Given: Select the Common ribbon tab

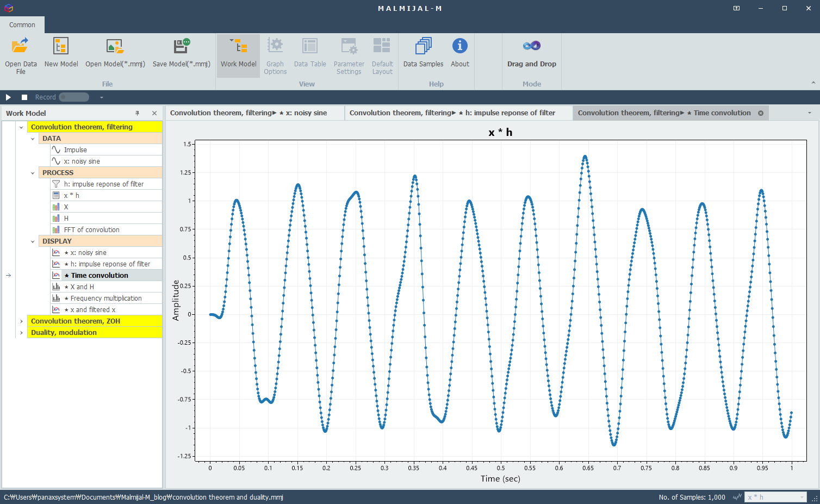Looking at the screenshot, I should pyautogui.click(x=22, y=25).
